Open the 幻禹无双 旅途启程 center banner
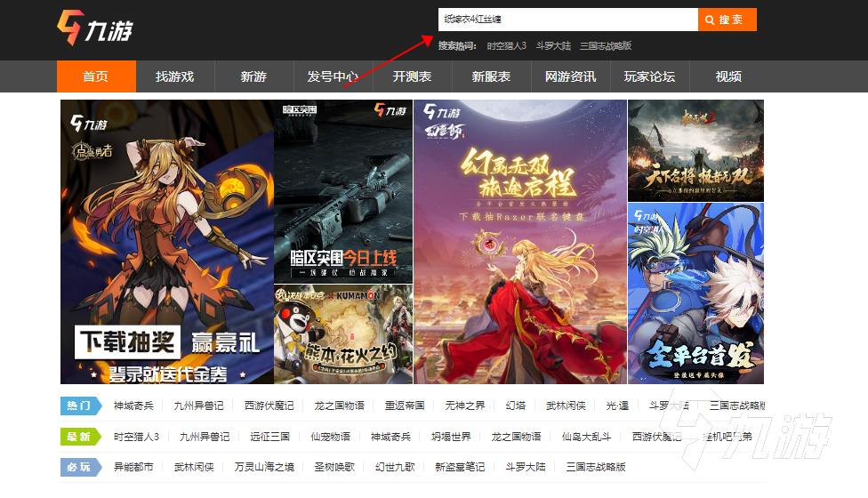 pyautogui.click(x=520, y=242)
